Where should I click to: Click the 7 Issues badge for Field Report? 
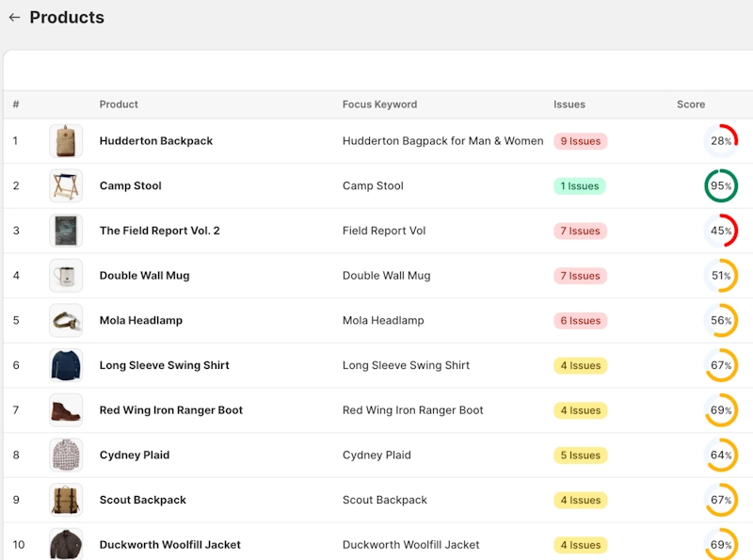coord(580,231)
